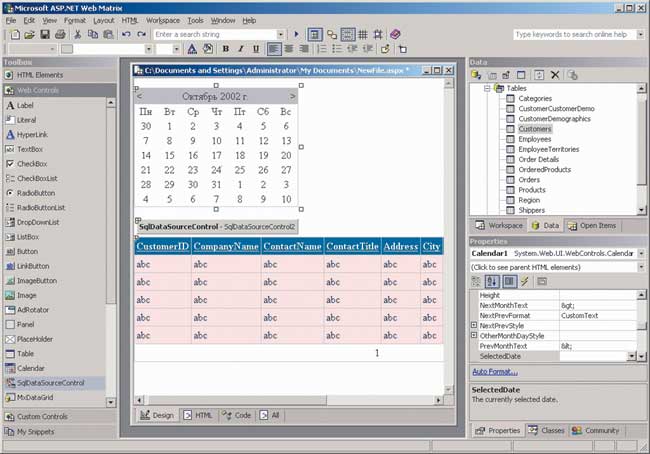Click the Print toolbar icon
Screen dimensions: 650x454
[x=60, y=34]
